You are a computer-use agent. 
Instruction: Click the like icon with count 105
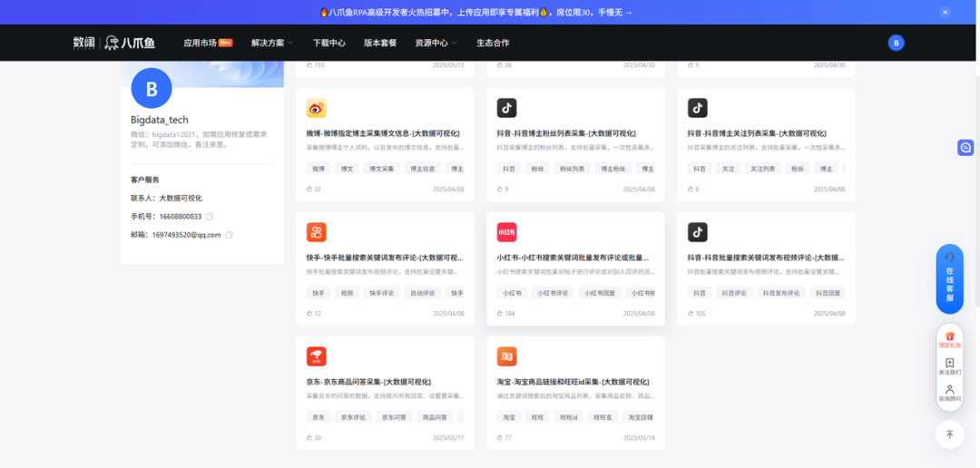click(x=690, y=314)
